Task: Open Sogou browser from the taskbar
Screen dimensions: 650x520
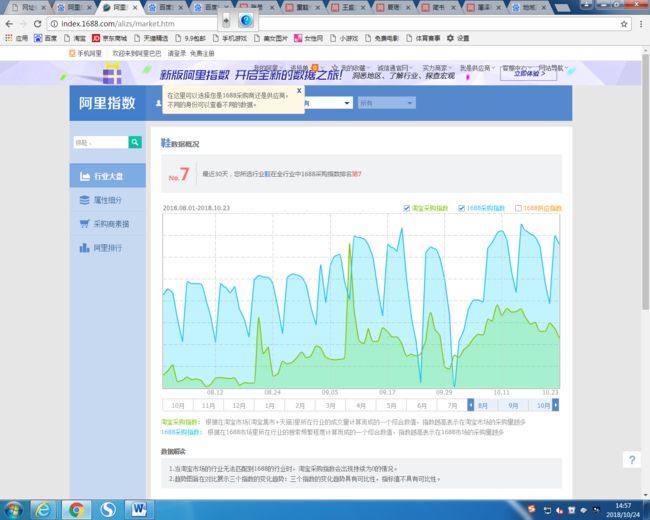Action: (x=108, y=510)
